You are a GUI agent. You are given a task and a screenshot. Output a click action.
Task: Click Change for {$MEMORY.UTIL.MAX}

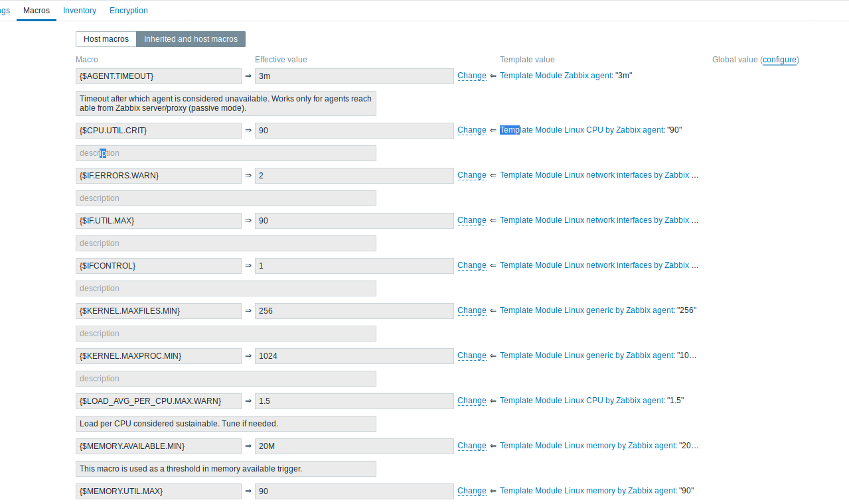pyautogui.click(x=471, y=491)
